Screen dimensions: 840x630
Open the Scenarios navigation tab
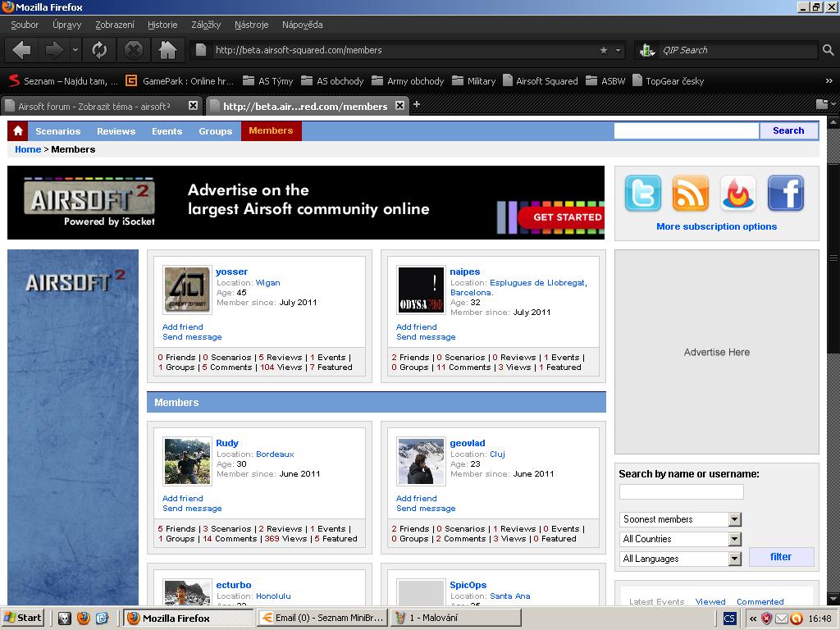(57, 131)
